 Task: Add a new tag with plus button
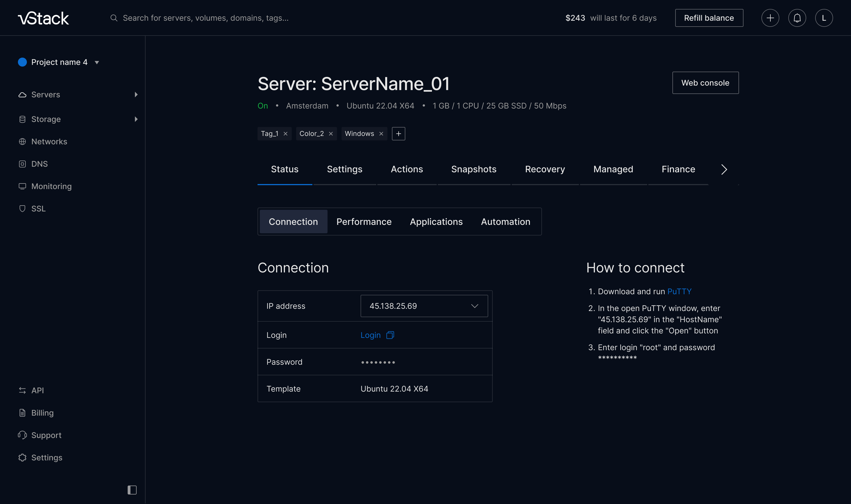pyautogui.click(x=398, y=134)
